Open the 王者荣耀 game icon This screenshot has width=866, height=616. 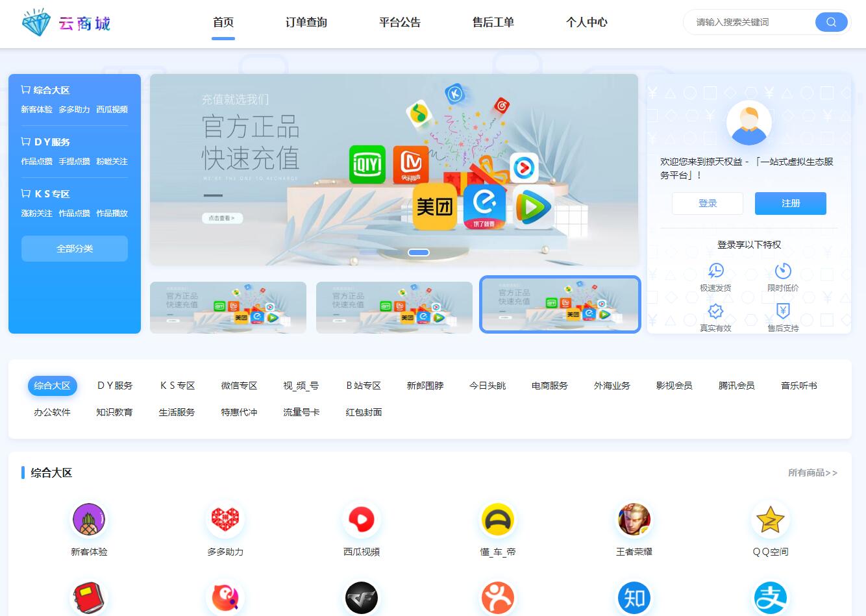[x=634, y=519]
